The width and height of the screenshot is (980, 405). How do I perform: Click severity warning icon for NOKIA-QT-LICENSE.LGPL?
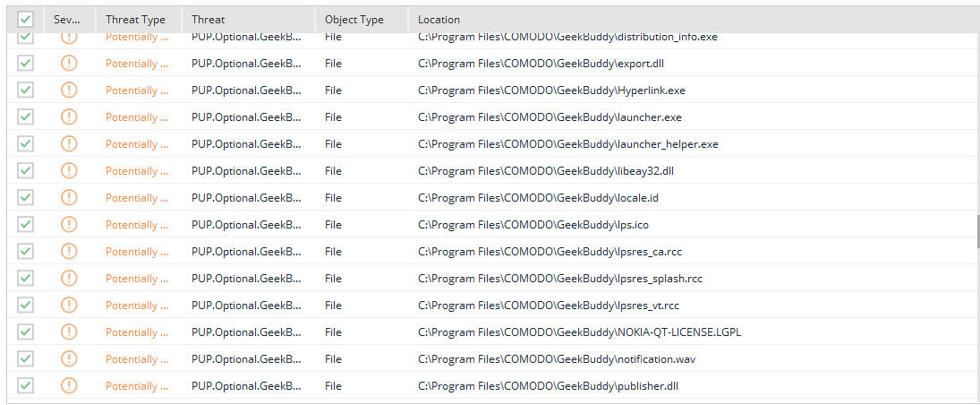tap(70, 332)
